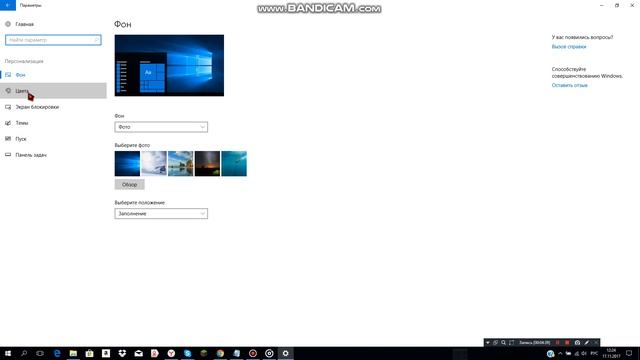The image size is (640, 360).
Task: Click the gear icon next to Главная
Action: pos(8,24)
